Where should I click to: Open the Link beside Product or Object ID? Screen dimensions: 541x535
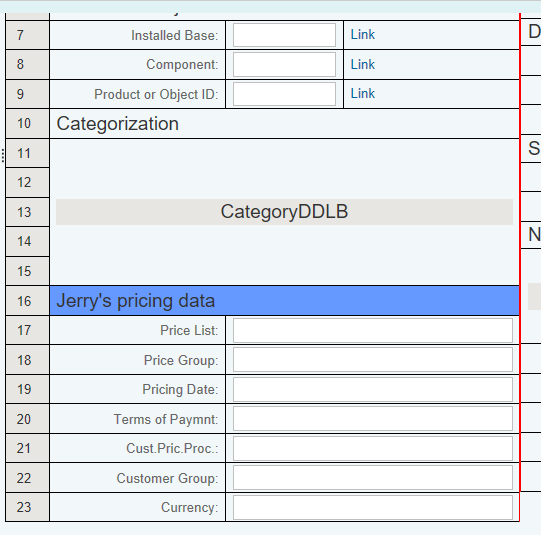tap(363, 93)
